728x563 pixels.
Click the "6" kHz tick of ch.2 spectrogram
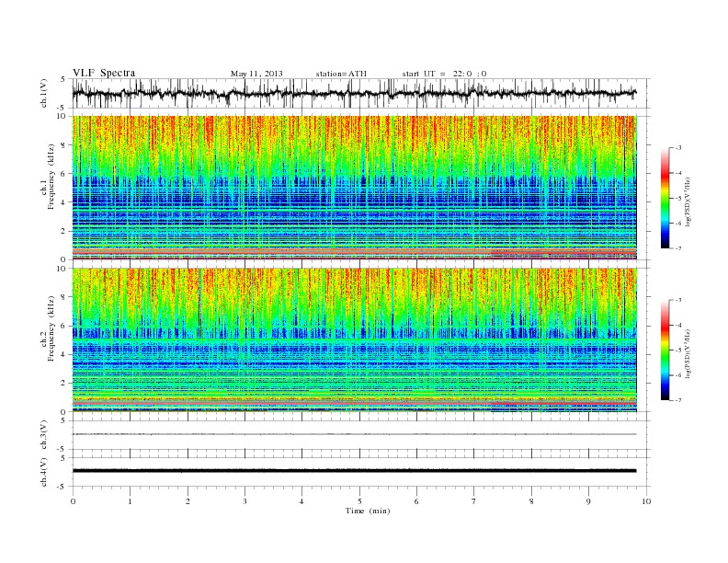[63, 326]
